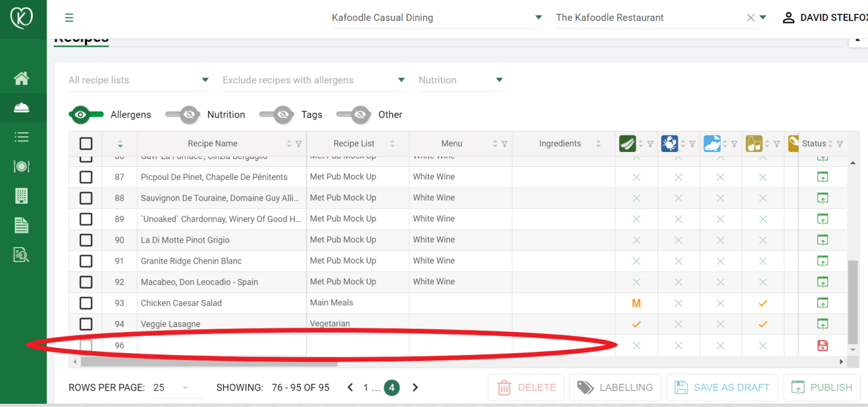This screenshot has height=407, width=868.
Task: Sort rows by the number column arrows
Action: [120, 144]
